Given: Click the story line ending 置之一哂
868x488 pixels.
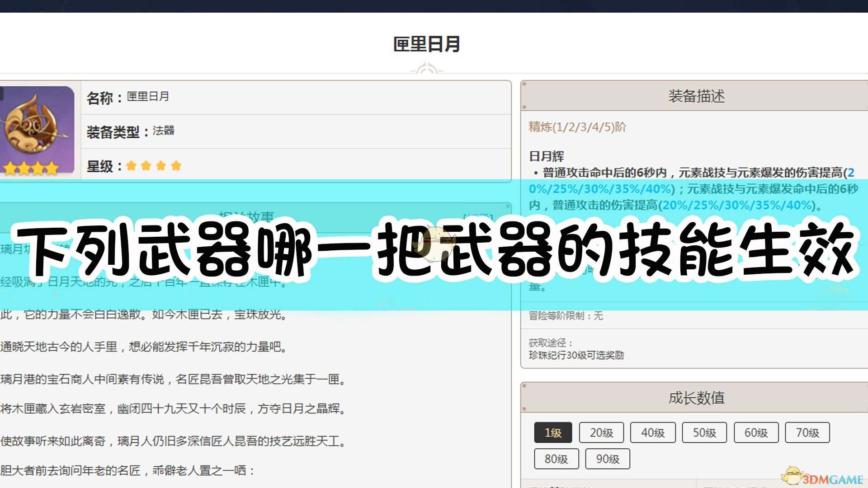Looking at the screenshot, I should point(127,471).
